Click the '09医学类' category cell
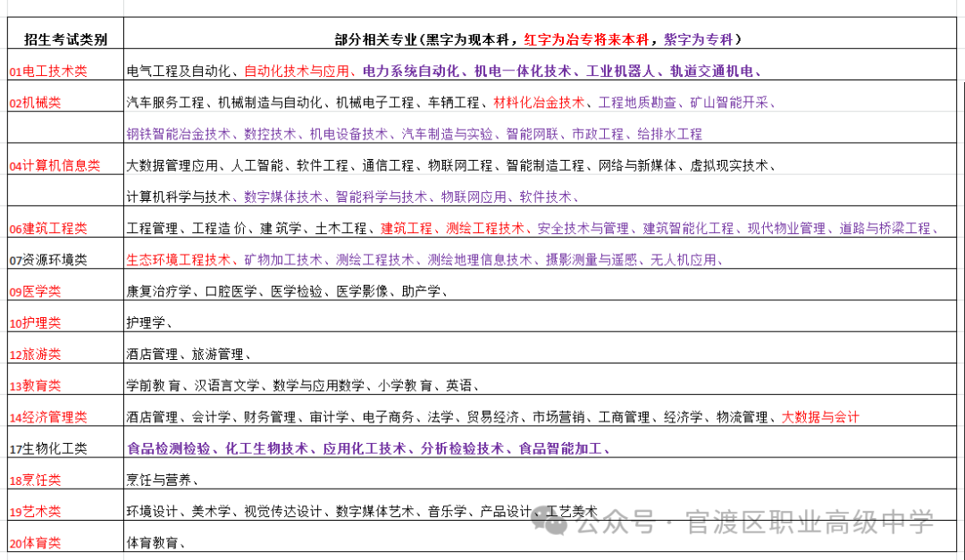The height and width of the screenshot is (560, 965). coord(65,284)
